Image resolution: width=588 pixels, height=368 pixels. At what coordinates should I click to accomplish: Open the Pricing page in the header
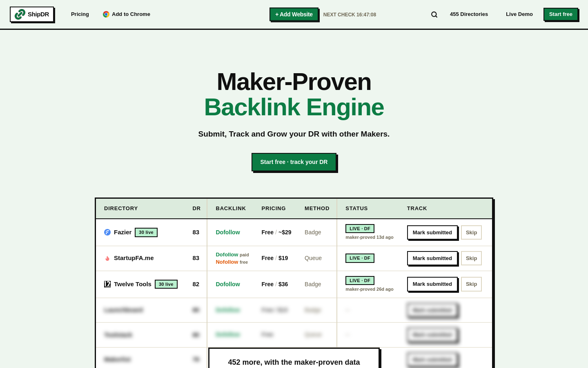(80, 14)
